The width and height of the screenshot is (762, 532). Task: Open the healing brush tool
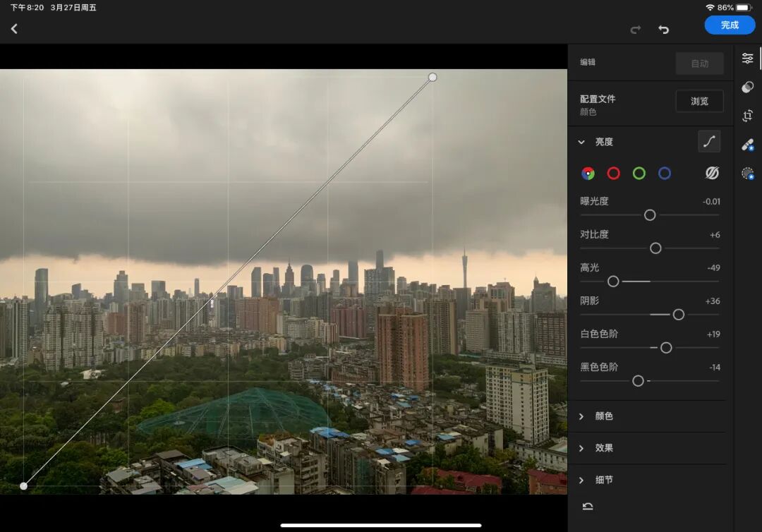tap(747, 145)
